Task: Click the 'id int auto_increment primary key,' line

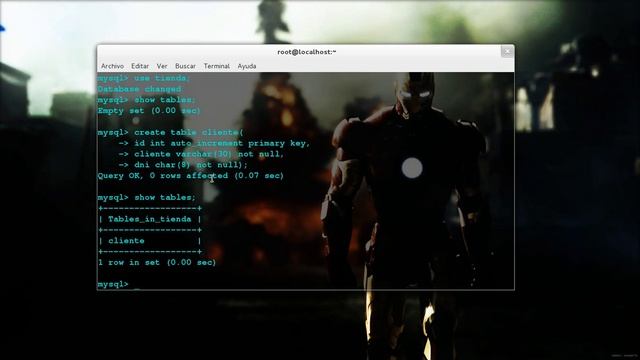Action: [214, 143]
